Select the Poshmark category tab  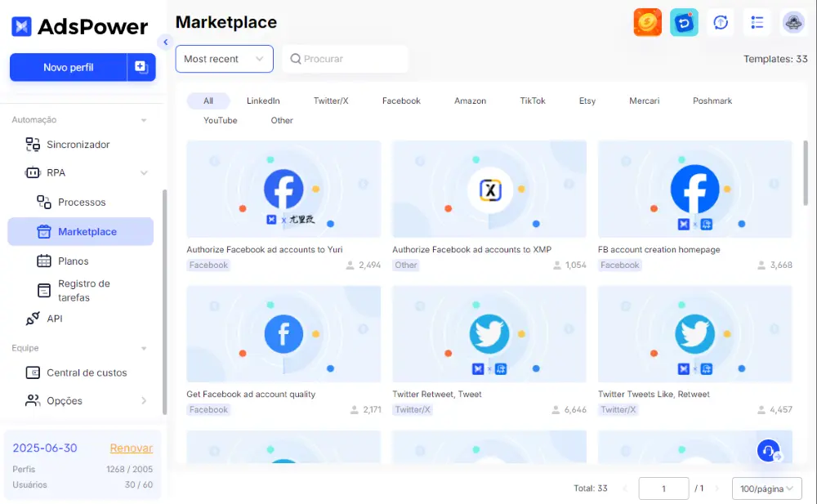712,100
